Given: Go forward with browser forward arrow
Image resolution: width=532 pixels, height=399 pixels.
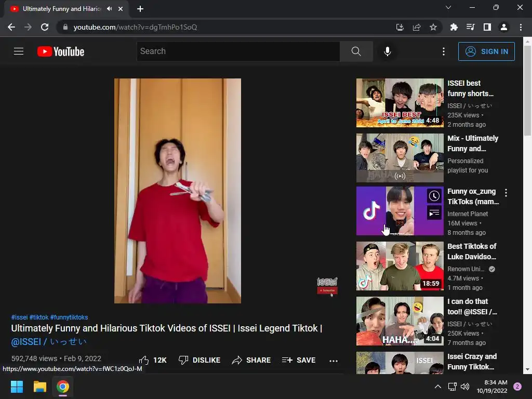Looking at the screenshot, I should [x=28, y=27].
